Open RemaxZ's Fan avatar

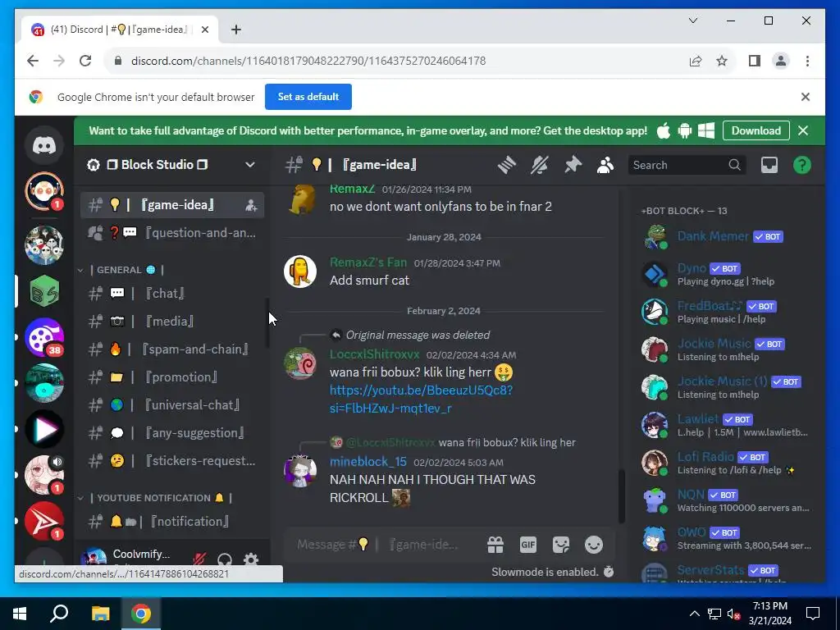(300, 272)
